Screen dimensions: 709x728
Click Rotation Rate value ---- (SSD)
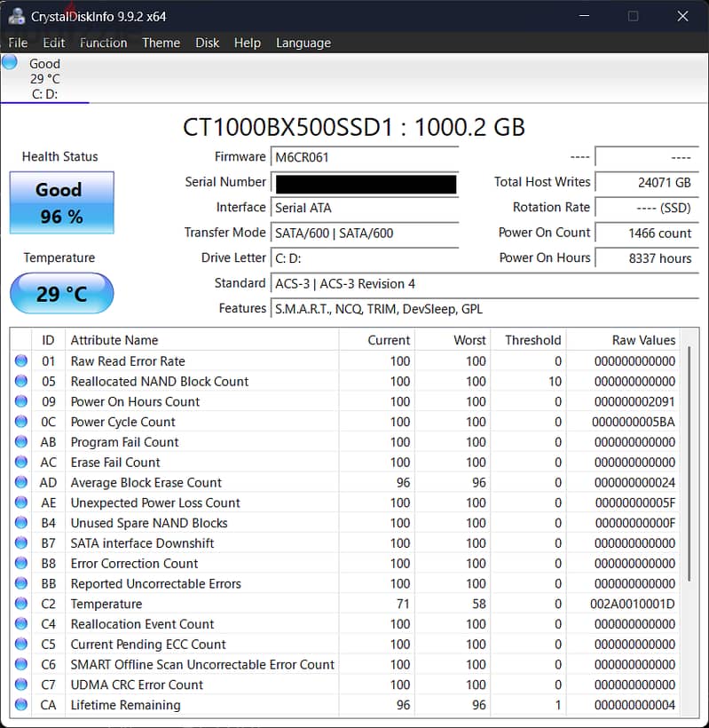(647, 208)
